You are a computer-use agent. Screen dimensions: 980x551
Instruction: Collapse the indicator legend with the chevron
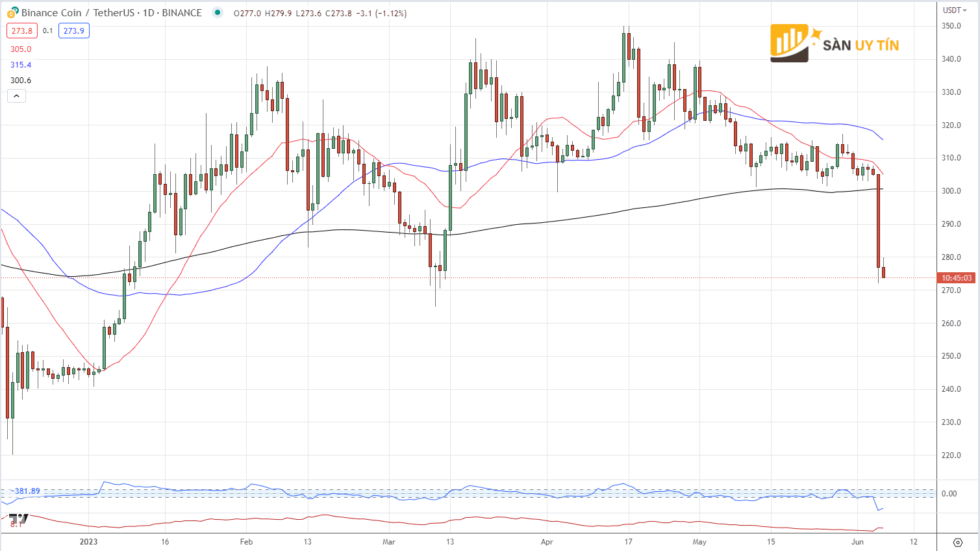tap(16, 96)
